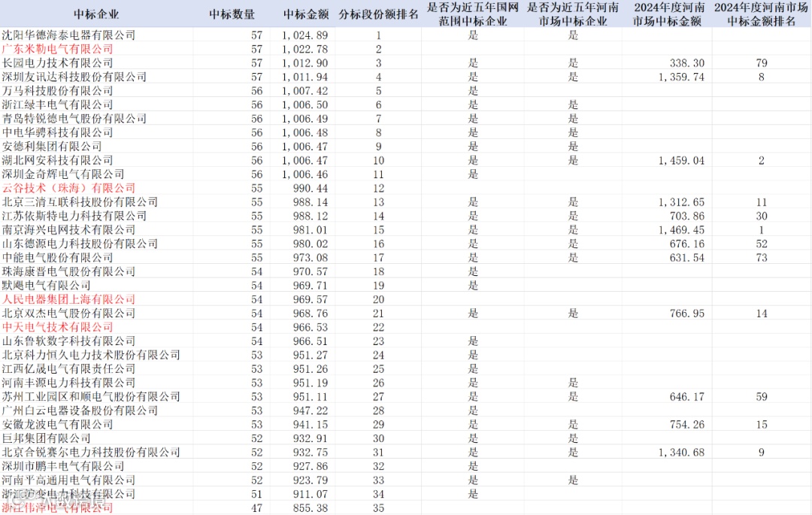Viewport: 812px width, 515px height.
Task: Click Henan market amount 338.30
Action: tap(687, 63)
